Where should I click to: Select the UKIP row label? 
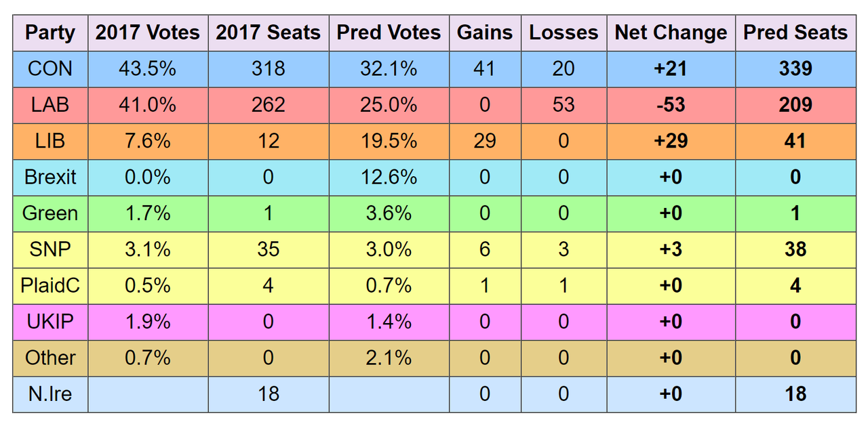(x=50, y=322)
